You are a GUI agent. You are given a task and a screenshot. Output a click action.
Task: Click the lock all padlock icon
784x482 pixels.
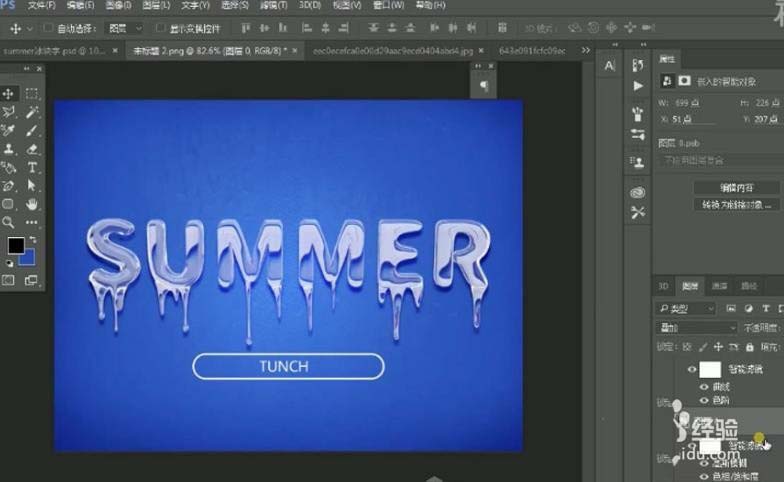click(749, 346)
